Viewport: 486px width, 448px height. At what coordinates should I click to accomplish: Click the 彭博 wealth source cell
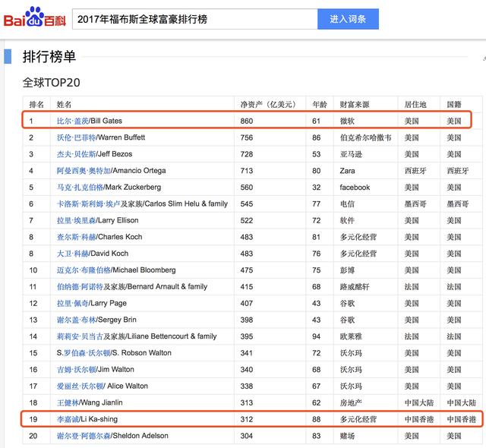347,270
